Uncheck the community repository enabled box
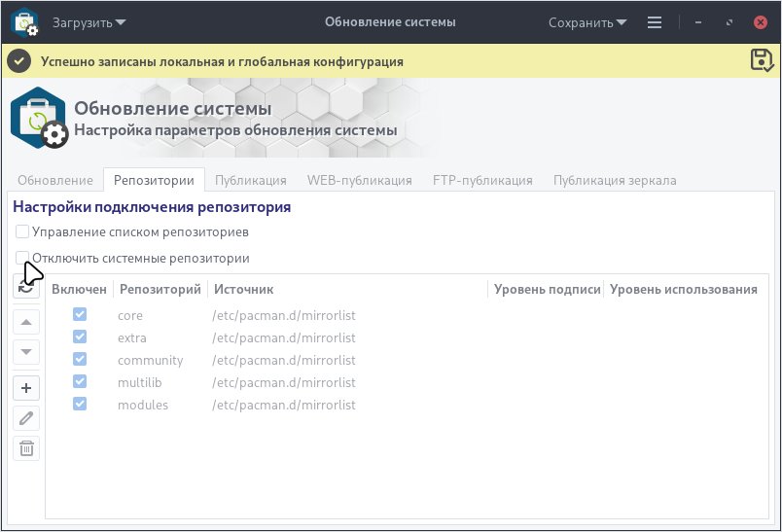Viewport: 782px width, 532px height. coord(80,359)
